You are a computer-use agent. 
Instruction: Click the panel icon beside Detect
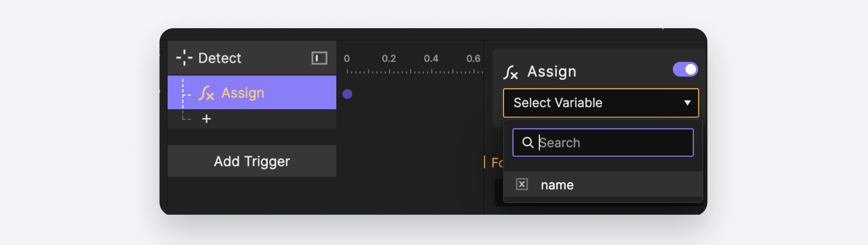click(x=319, y=58)
